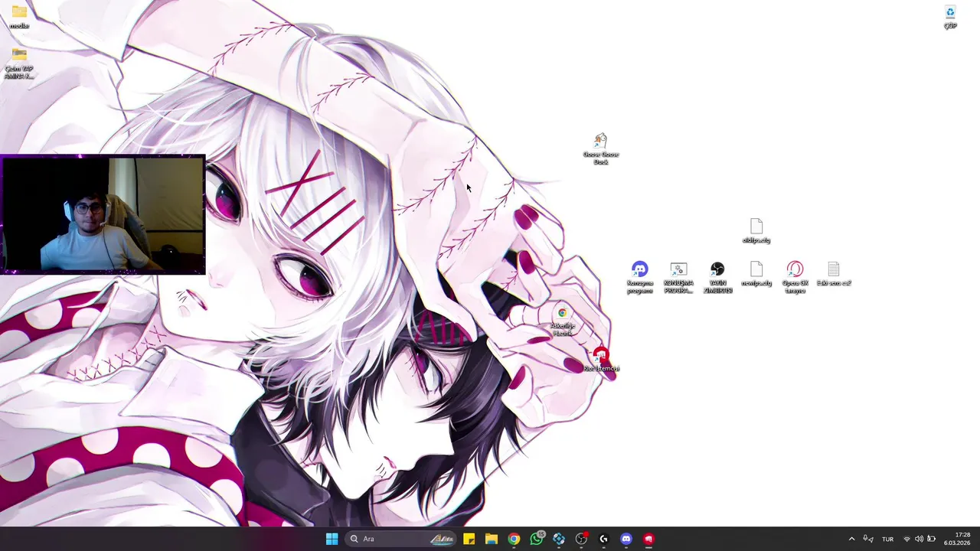Select the Riot İstemcisi desktop shortcut
The height and width of the screenshot is (551, 980).
click(x=601, y=360)
